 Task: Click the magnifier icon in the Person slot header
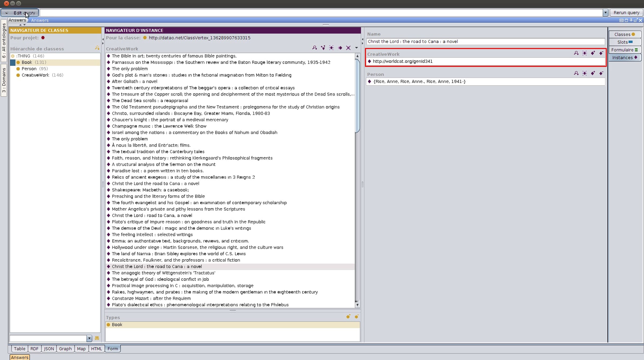point(576,73)
